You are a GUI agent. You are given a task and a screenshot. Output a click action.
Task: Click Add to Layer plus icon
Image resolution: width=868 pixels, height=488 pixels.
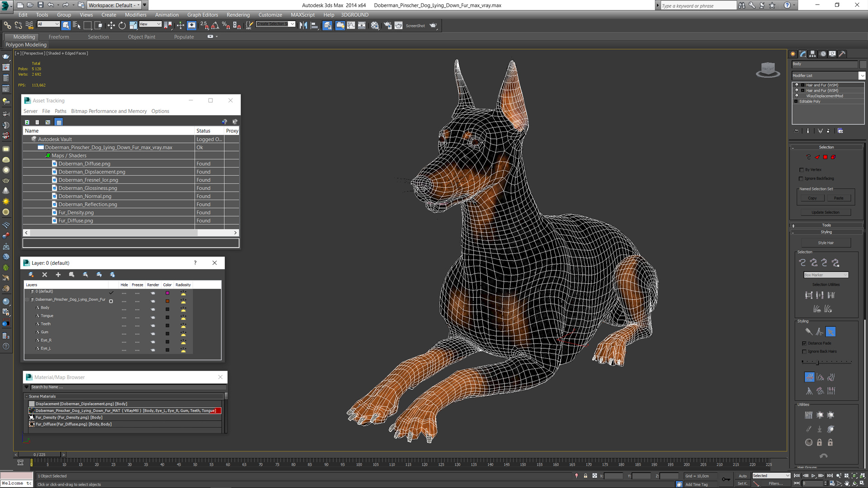(58, 275)
